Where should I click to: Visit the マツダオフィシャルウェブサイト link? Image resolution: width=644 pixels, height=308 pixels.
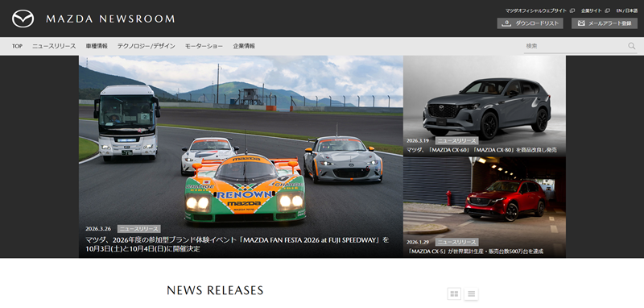tap(539, 10)
